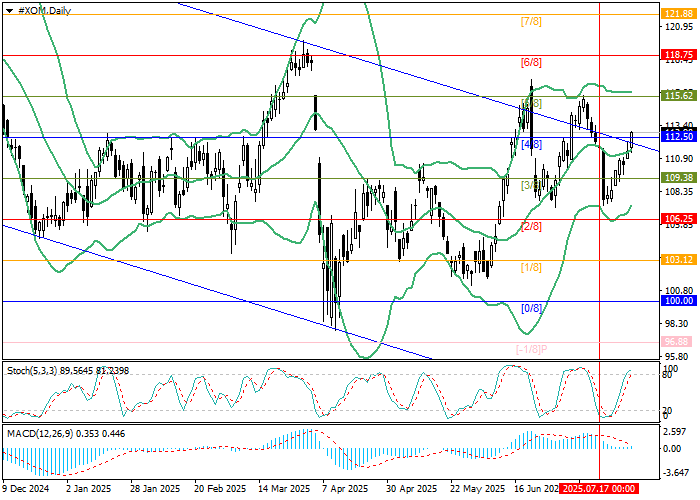Click the 103.12 orange price tag

coord(679,259)
